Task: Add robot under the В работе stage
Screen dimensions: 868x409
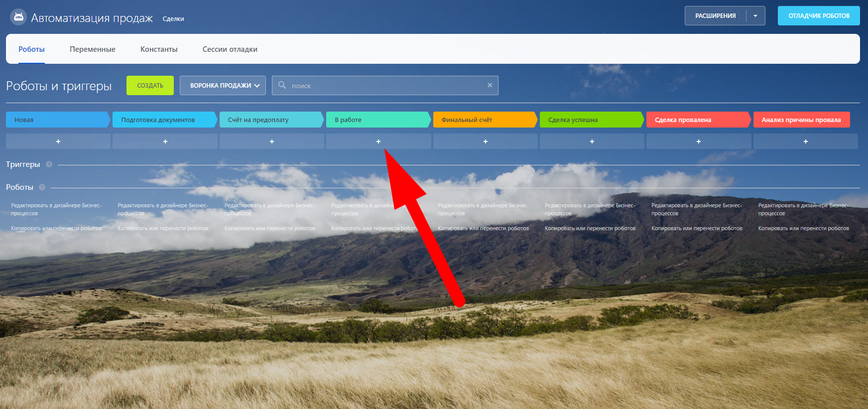Action: (x=378, y=141)
